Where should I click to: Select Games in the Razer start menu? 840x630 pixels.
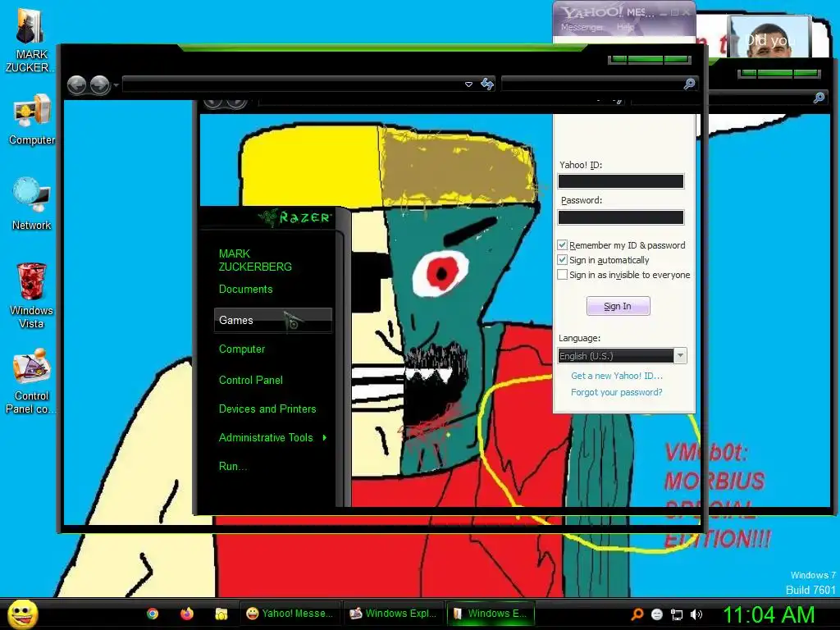272,321
